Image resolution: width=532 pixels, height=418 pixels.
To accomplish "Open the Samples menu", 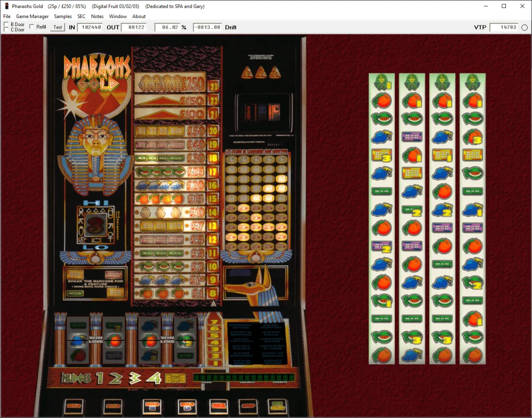I will [x=63, y=17].
